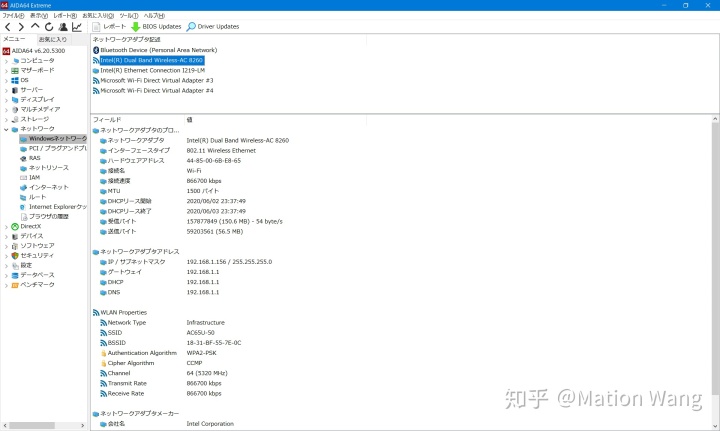The width and height of the screenshot is (720, 431).
Task: Click the ソフトウェア tree icon
Action: (x=15, y=246)
